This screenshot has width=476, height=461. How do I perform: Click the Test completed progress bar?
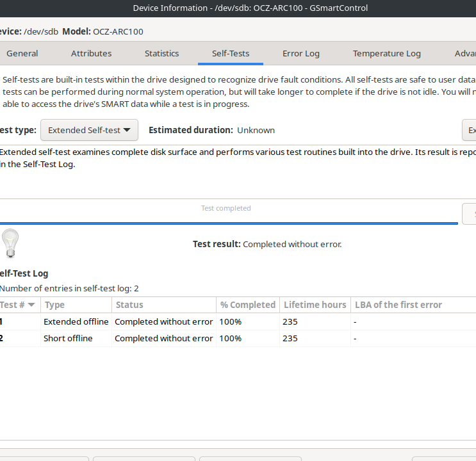pos(226,212)
